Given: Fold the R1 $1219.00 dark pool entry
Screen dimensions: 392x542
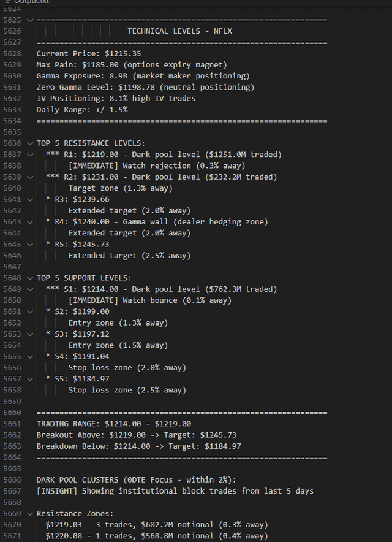Looking at the screenshot, I should [30, 155].
